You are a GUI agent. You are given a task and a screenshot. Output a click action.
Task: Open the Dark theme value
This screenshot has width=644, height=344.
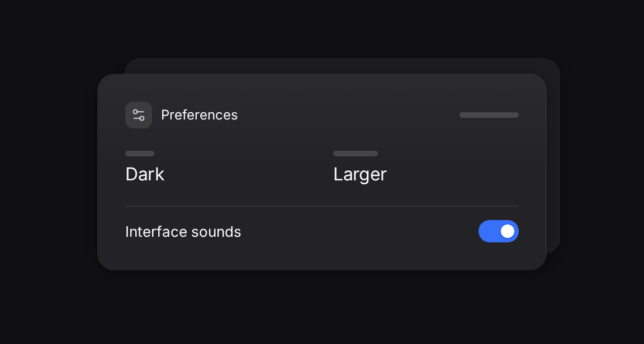coord(145,174)
